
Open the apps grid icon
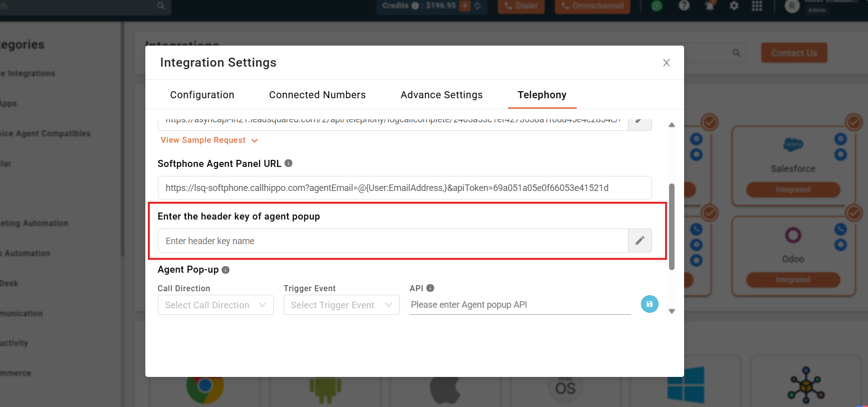tap(757, 6)
